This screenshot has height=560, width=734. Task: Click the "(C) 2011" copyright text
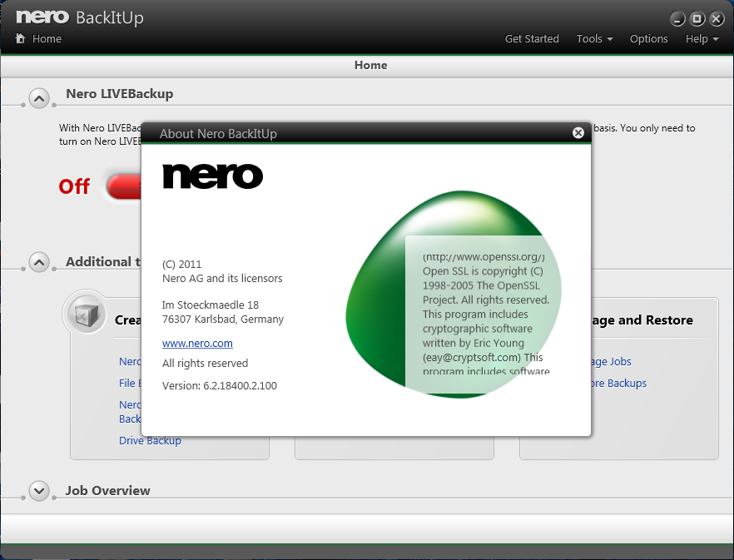(181, 265)
